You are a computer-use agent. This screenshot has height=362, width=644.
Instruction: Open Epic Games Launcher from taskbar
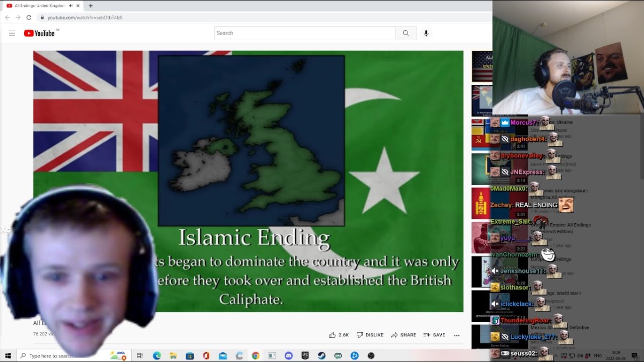pos(305,355)
